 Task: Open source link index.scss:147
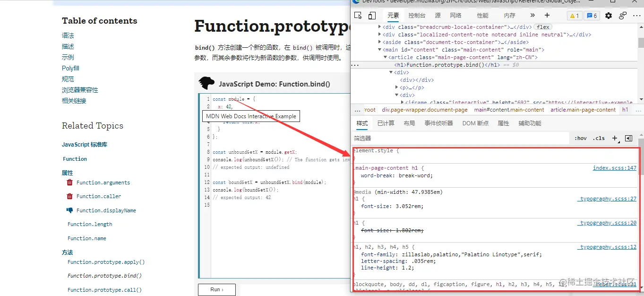615,168
